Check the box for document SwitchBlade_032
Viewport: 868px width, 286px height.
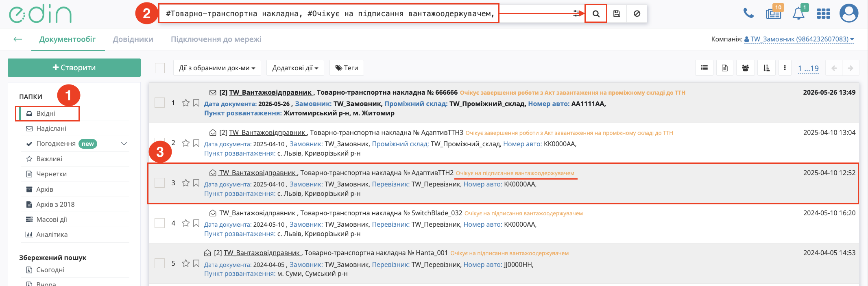(x=160, y=223)
